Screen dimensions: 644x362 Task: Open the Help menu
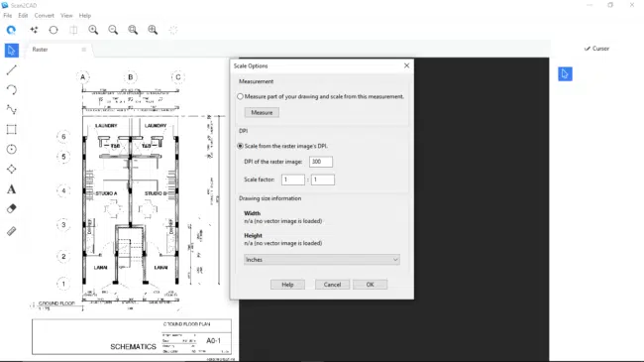85,16
